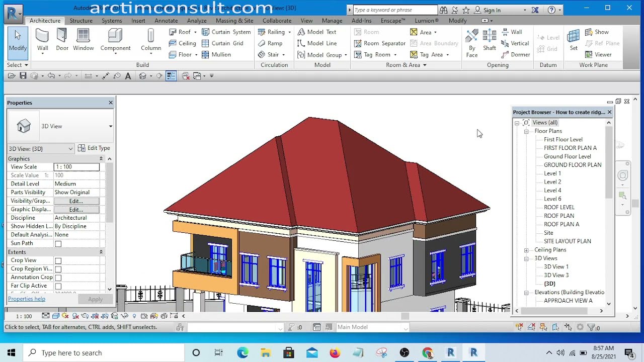The height and width of the screenshot is (362, 644).
Task: Choose the Dormer opening tool
Action: (516, 54)
